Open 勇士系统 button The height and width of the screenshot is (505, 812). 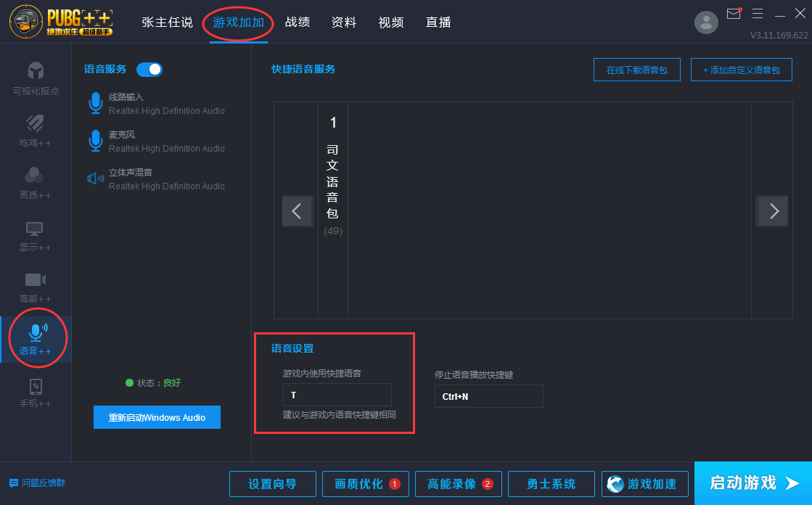tap(551, 484)
